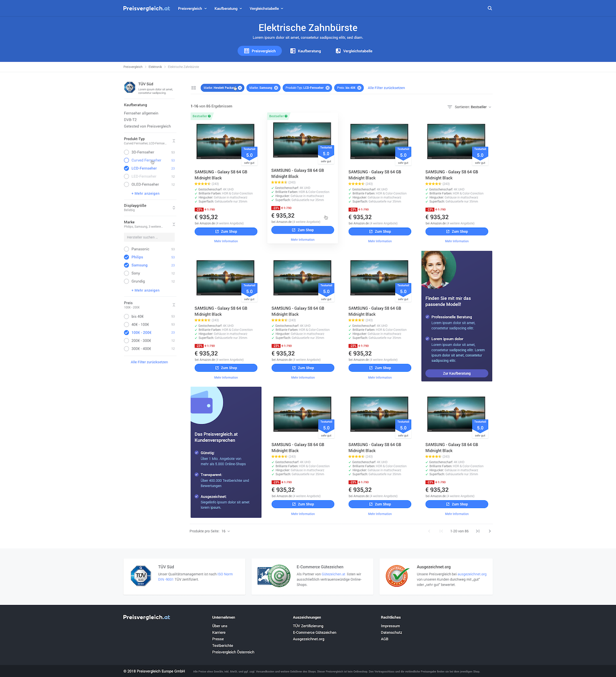
Task: Expand the Displaygröße filter section
Action: point(174,208)
